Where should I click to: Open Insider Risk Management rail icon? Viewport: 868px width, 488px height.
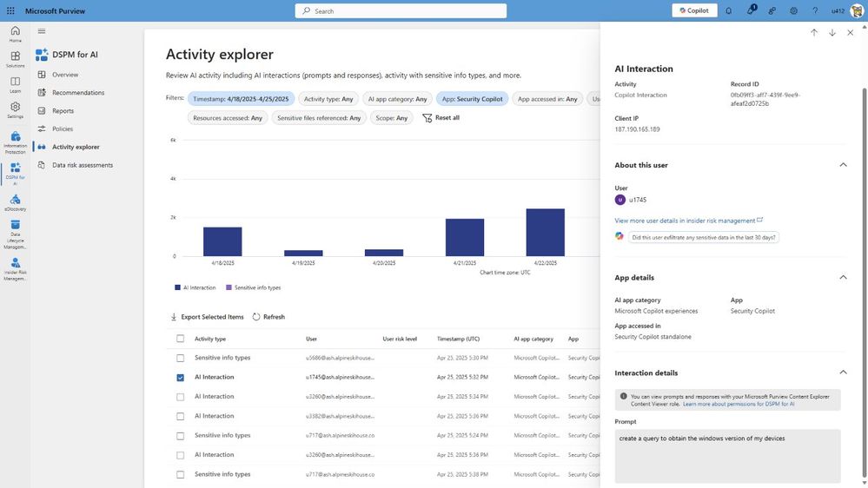[16, 269]
